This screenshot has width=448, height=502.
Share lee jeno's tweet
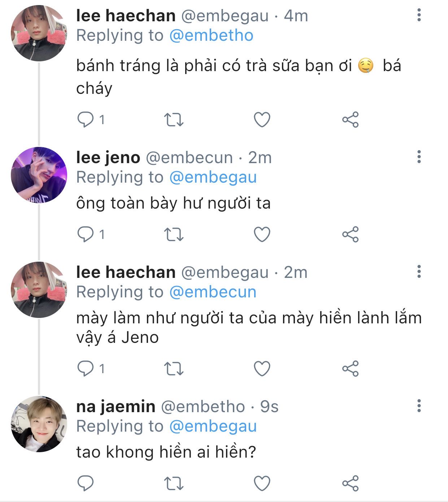tap(350, 235)
